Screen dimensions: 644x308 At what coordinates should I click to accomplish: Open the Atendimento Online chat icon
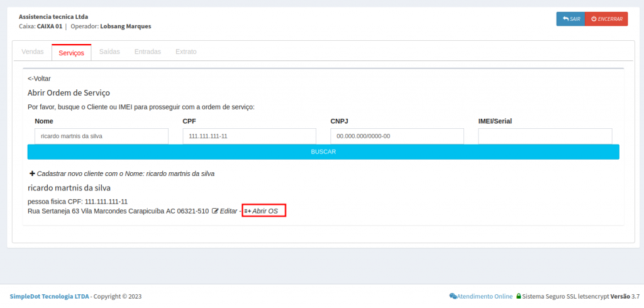453,296
